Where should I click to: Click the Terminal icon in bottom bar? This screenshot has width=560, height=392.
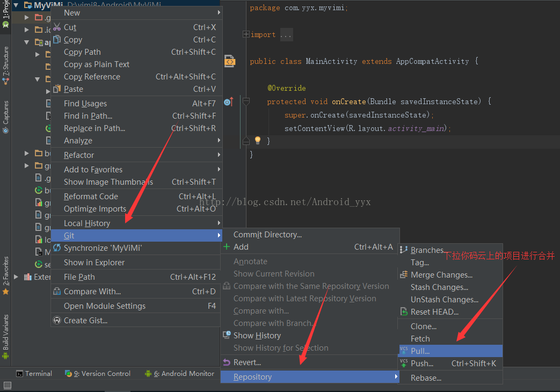pyautogui.click(x=20, y=374)
